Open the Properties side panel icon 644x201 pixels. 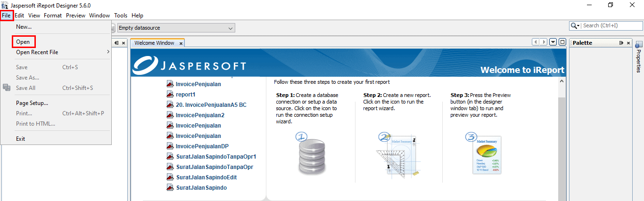click(x=639, y=44)
